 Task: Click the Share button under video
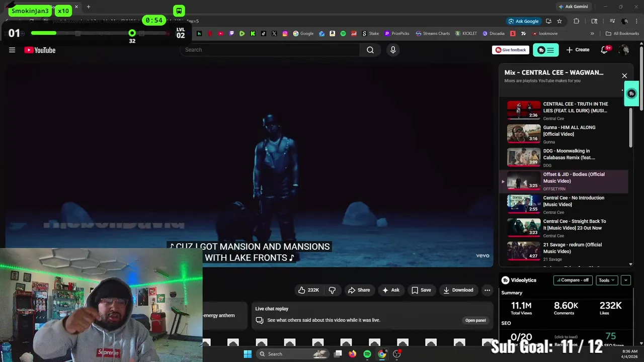point(359,290)
